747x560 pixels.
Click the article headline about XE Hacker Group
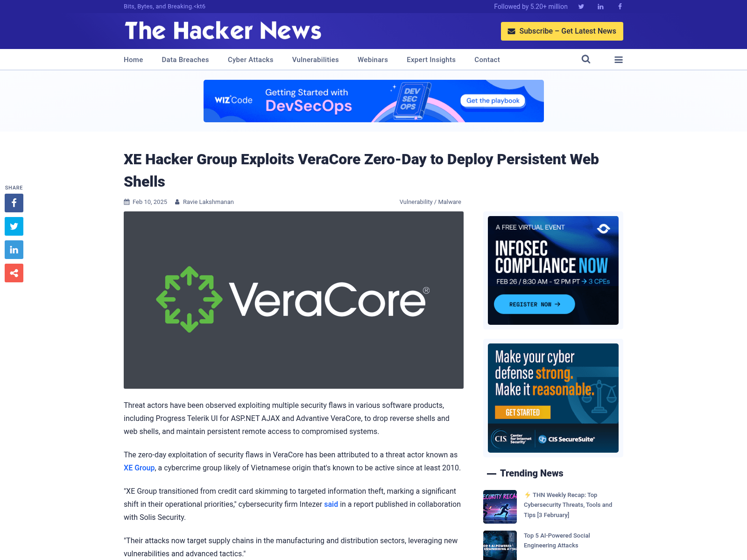pos(361,170)
